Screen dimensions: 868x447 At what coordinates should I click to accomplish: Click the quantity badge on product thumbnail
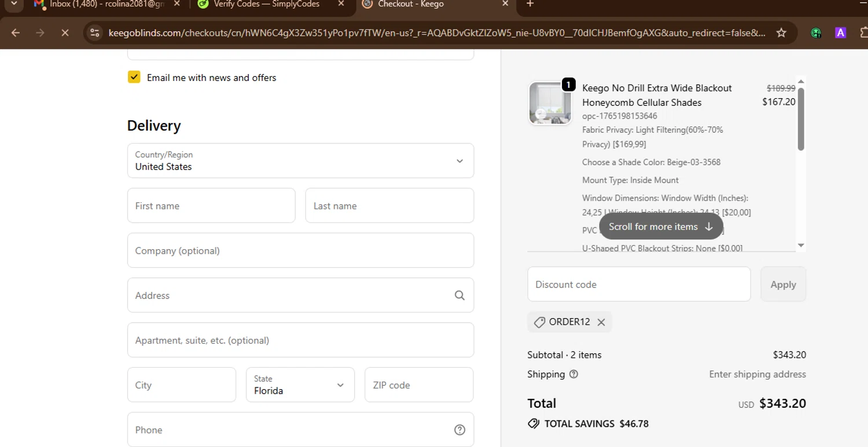click(568, 85)
